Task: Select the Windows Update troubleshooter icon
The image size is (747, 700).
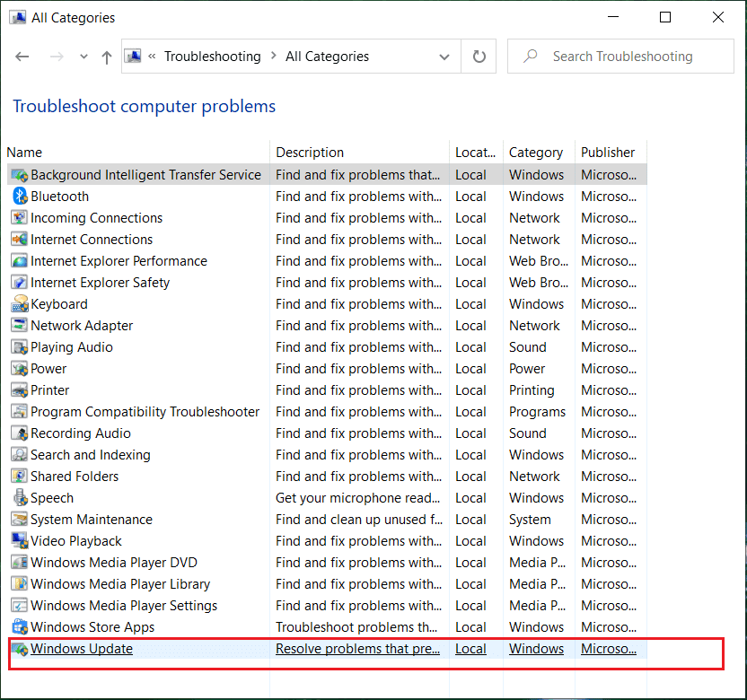Action: pyautogui.click(x=20, y=648)
